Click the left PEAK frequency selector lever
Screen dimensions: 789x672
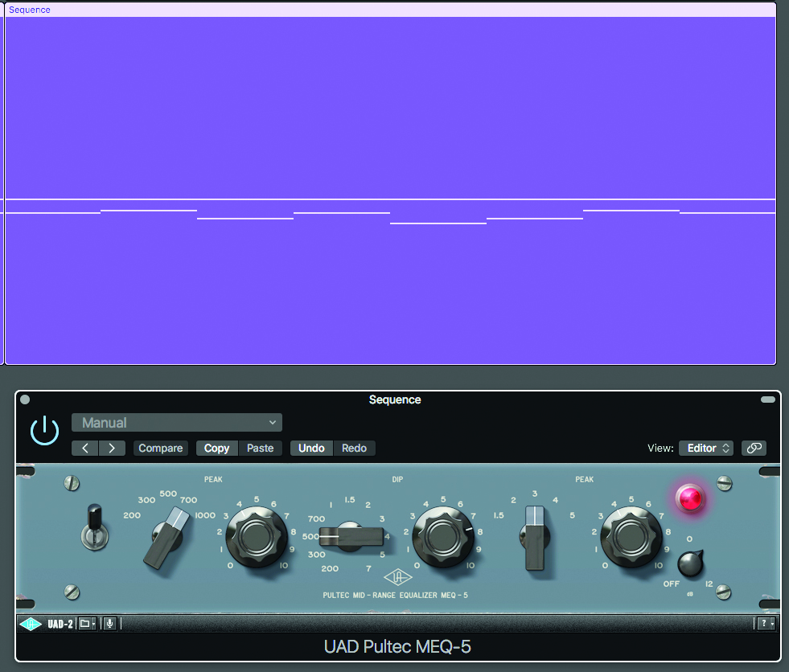[x=167, y=537]
